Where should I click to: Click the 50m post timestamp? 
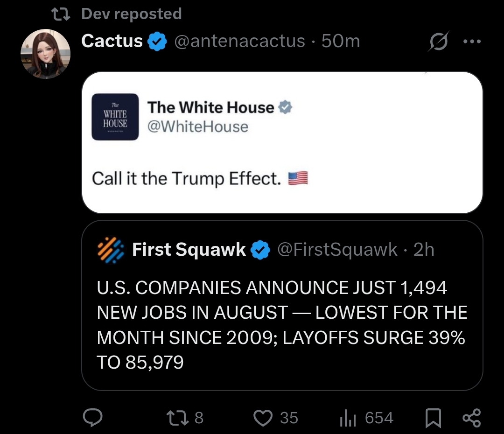341,41
